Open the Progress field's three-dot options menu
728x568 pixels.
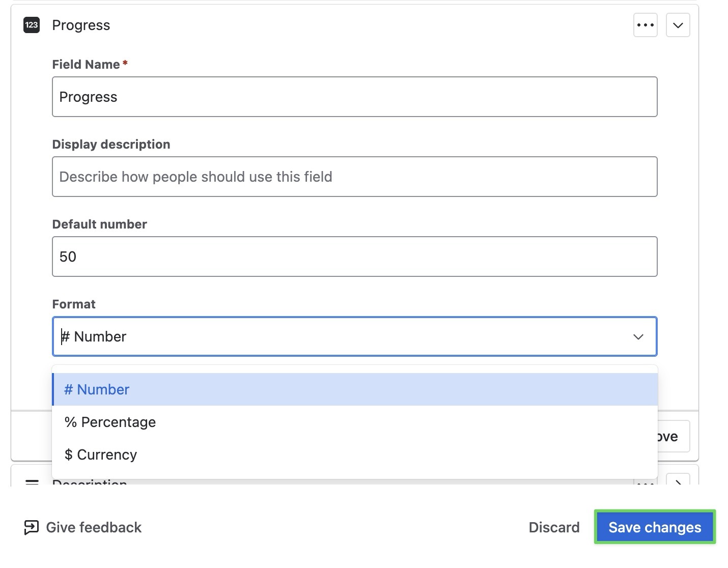tap(645, 25)
